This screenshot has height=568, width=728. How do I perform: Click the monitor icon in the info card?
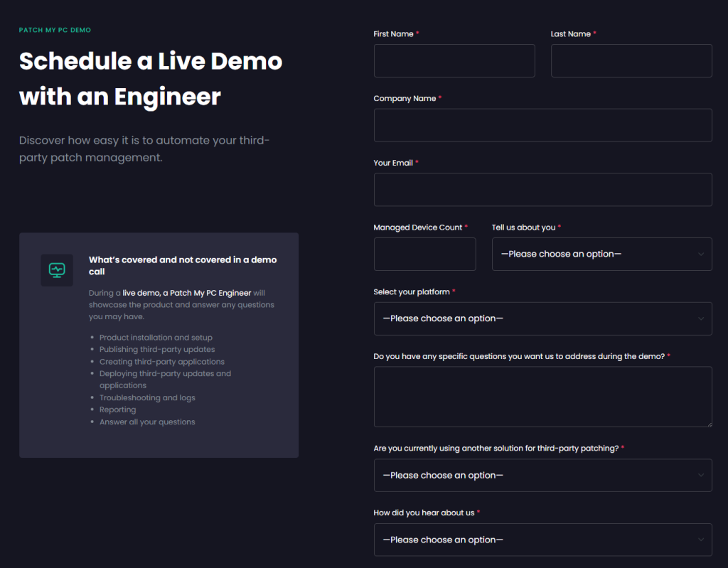tap(57, 270)
